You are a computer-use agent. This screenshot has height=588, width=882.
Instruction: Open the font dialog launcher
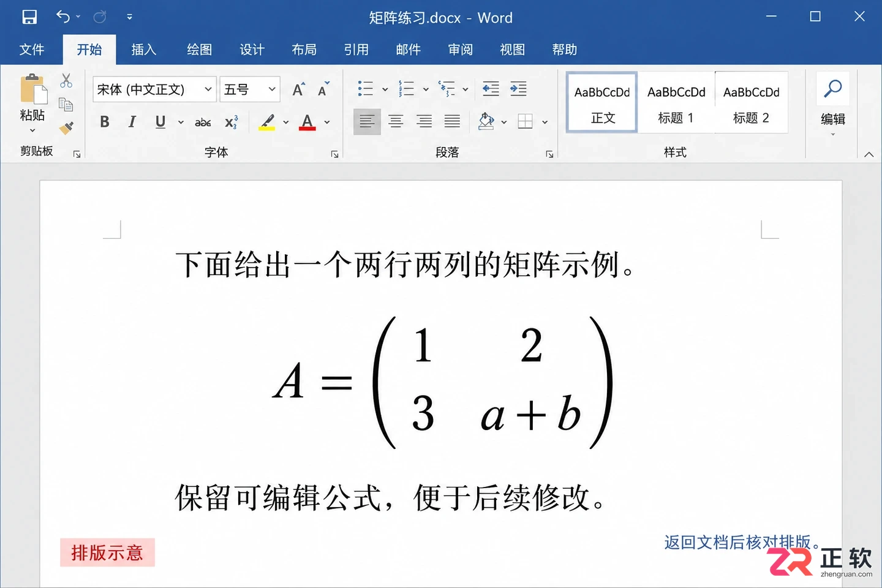pos(335,154)
